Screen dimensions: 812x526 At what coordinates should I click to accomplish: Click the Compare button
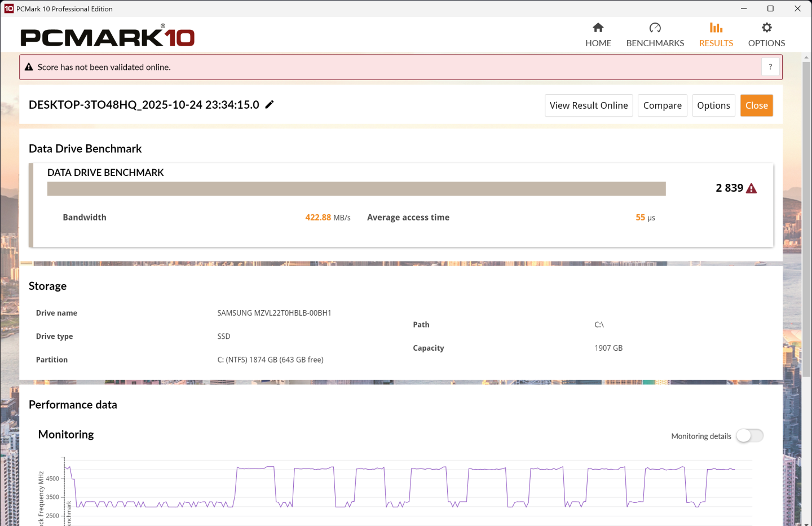(x=663, y=105)
